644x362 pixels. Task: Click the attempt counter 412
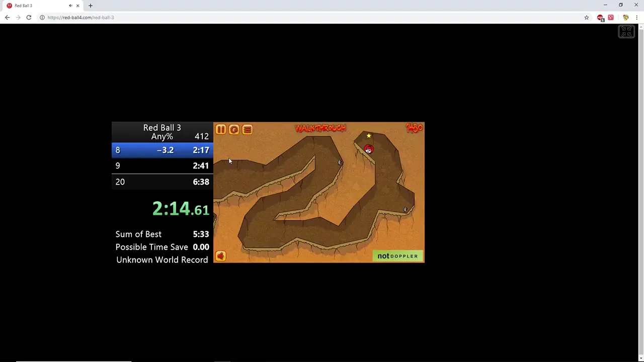tap(202, 136)
